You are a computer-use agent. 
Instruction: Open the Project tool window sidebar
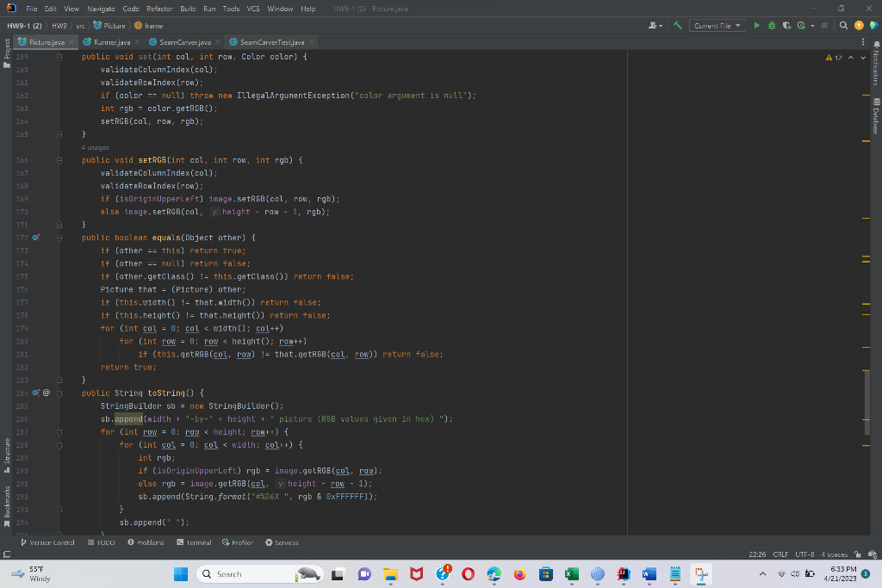7,53
